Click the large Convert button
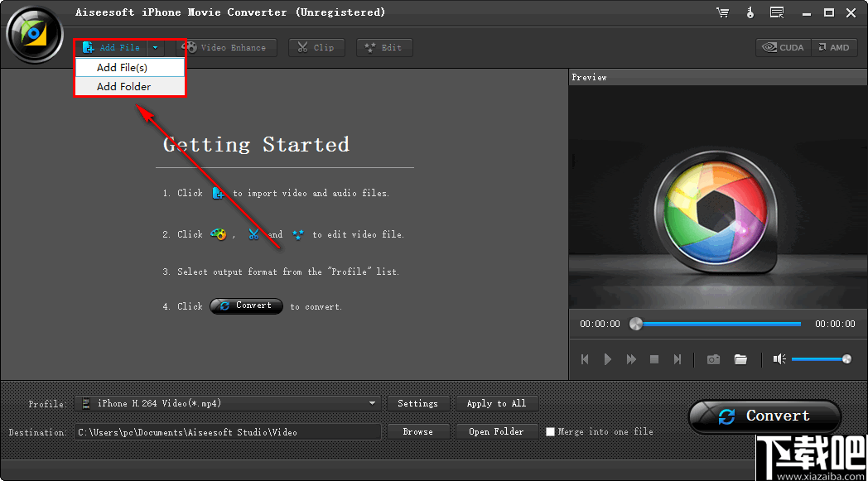This screenshot has width=868, height=481. [765, 416]
